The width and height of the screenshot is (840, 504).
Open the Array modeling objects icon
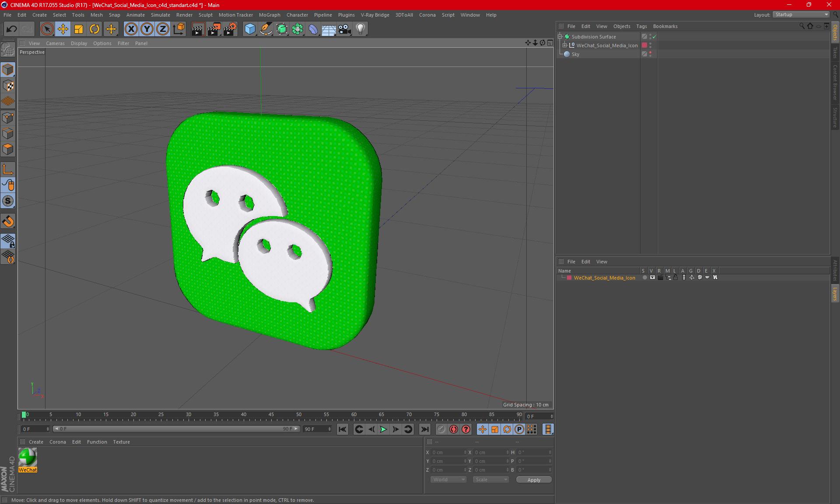point(297,29)
